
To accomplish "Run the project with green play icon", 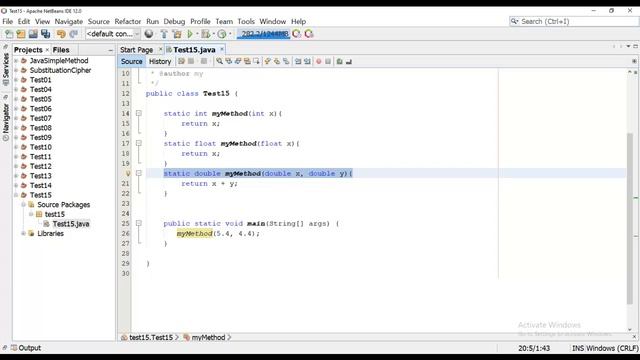I will [190, 34].
